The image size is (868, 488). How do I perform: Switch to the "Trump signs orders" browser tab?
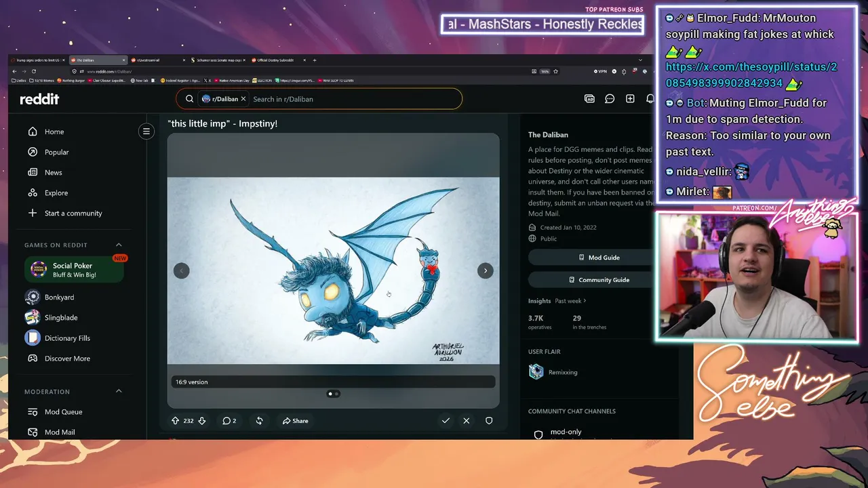pos(37,60)
